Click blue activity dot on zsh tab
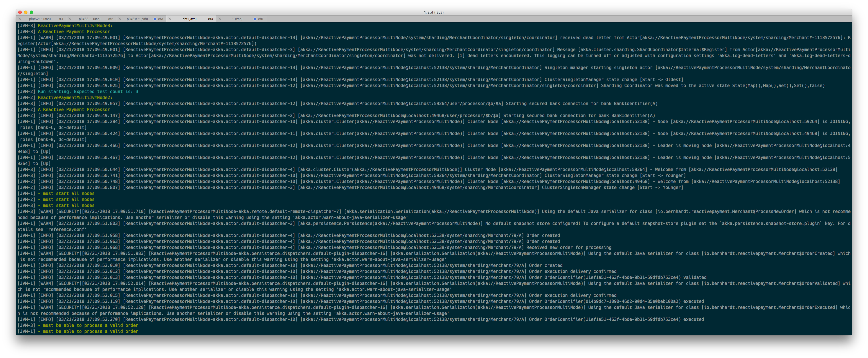The width and height of the screenshot is (868, 358). pos(255,19)
